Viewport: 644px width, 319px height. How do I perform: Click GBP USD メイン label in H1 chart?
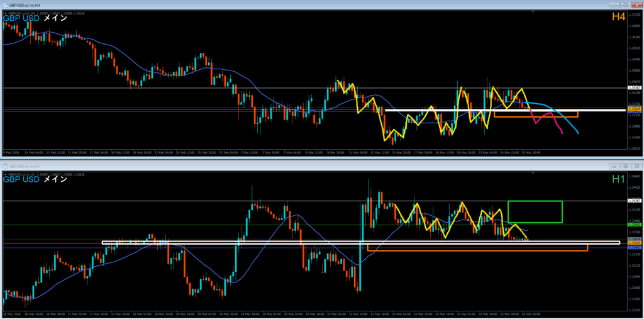coord(35,179)
